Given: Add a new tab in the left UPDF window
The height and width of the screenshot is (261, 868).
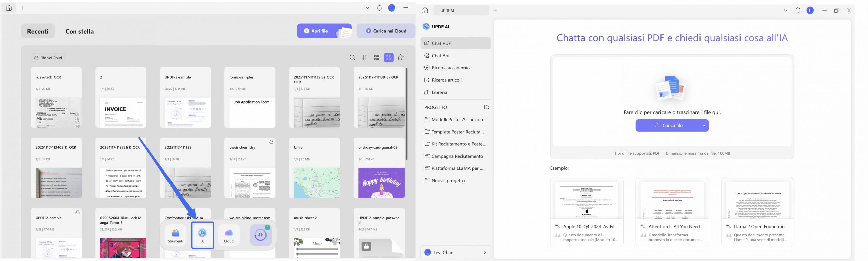Looking at the screenshot, I should click(23, 8).
